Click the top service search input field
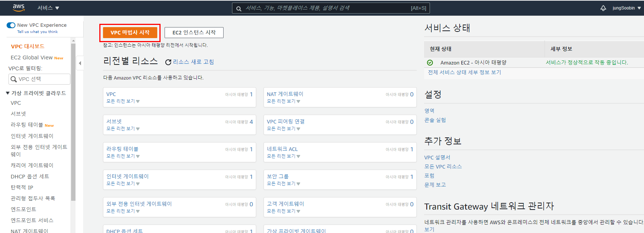The image size is (644, 233). 331,8
